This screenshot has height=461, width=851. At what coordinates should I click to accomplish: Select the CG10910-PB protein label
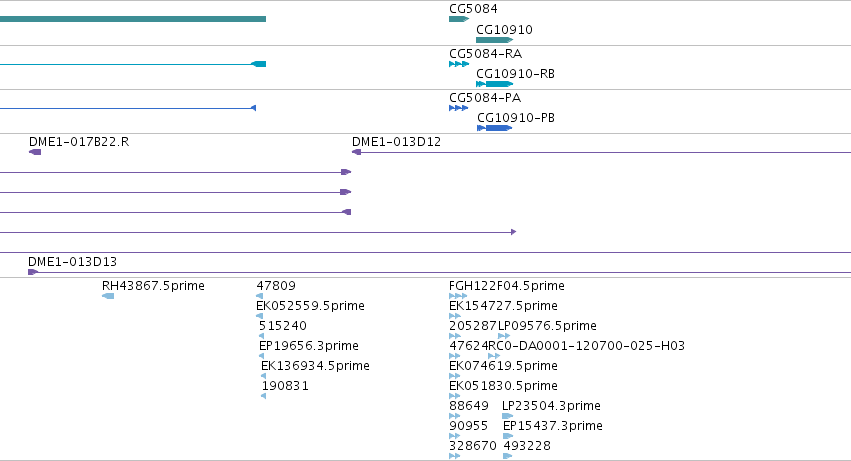point(516,118)
